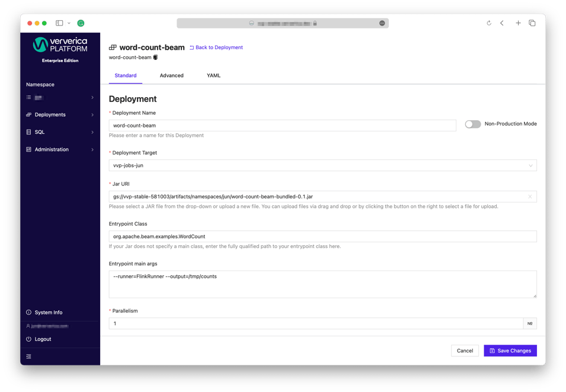
Task: Click the Jar URI input field
Action: point(322,197)
